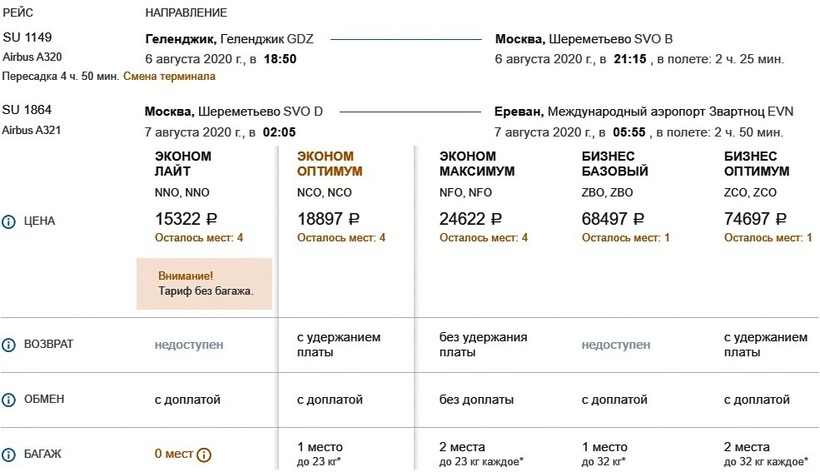Click the info icon beside ОБМЕН

click(9, 400)
